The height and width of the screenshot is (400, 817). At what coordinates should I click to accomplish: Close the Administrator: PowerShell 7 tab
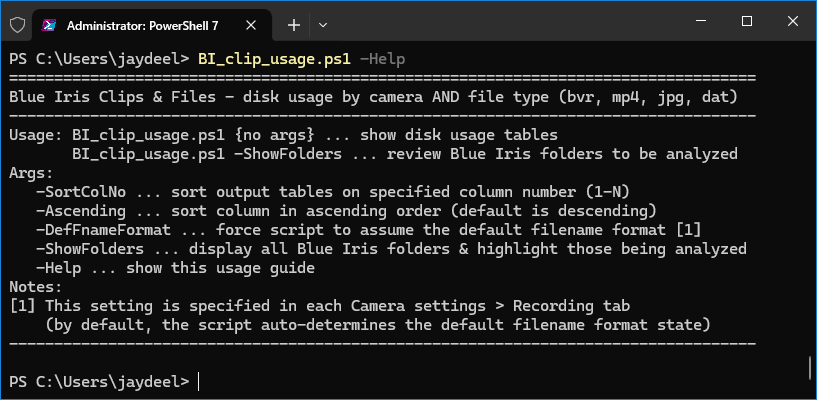[x=251, y=25]
